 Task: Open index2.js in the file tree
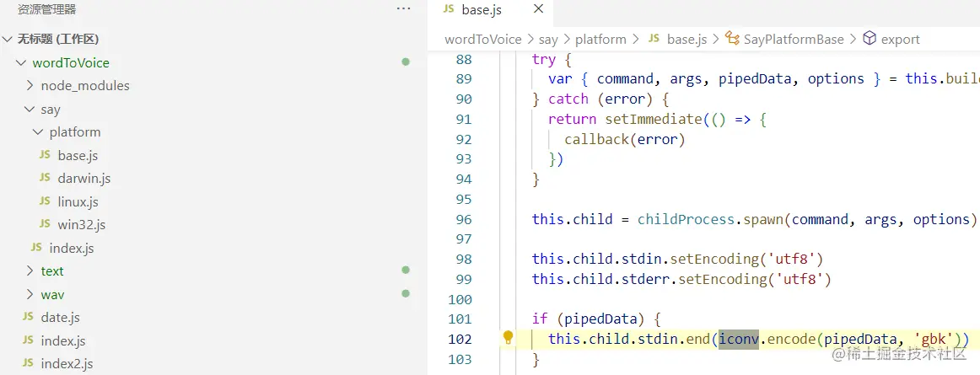(67, 364)
